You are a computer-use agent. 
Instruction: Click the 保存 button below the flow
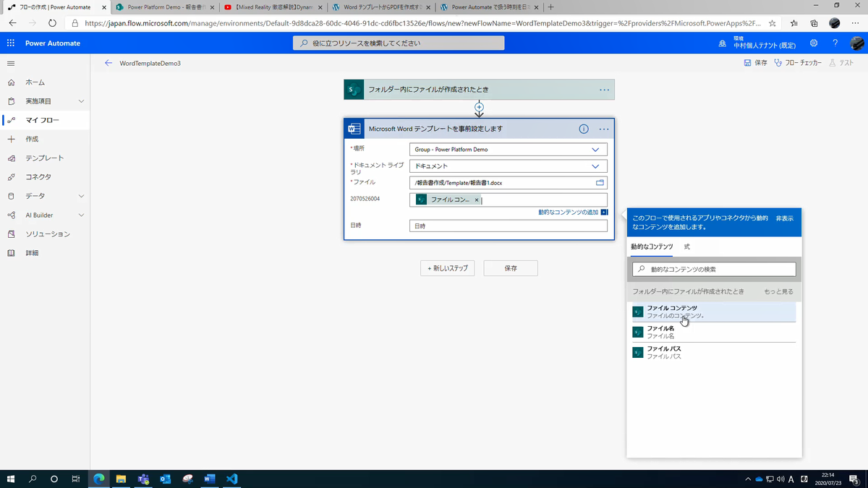coord(511,268)
